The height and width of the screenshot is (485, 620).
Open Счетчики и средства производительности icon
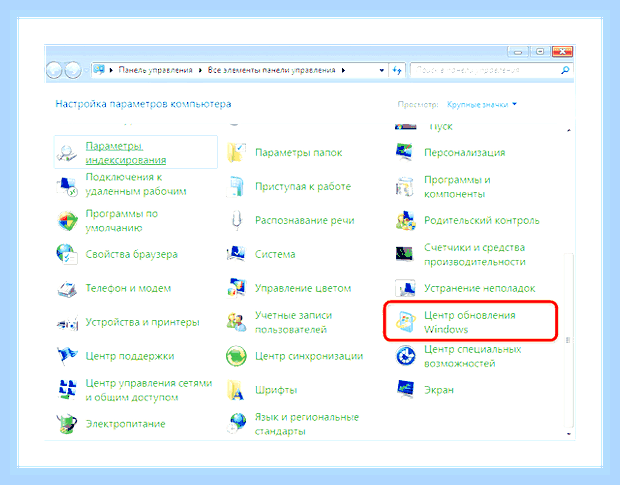pyautogui.click(x=405, y=254)
